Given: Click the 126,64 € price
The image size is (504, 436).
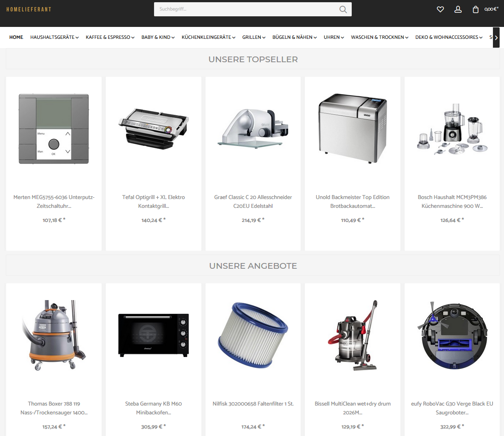Looking at the screenshot, I should tap(452, 220).
